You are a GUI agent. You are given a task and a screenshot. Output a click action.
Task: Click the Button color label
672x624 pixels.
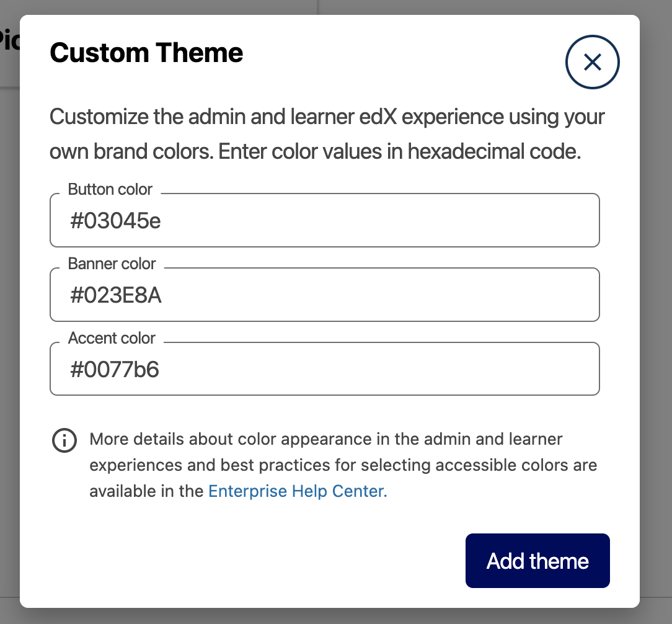pyautogui.click(x=110, y=189)
